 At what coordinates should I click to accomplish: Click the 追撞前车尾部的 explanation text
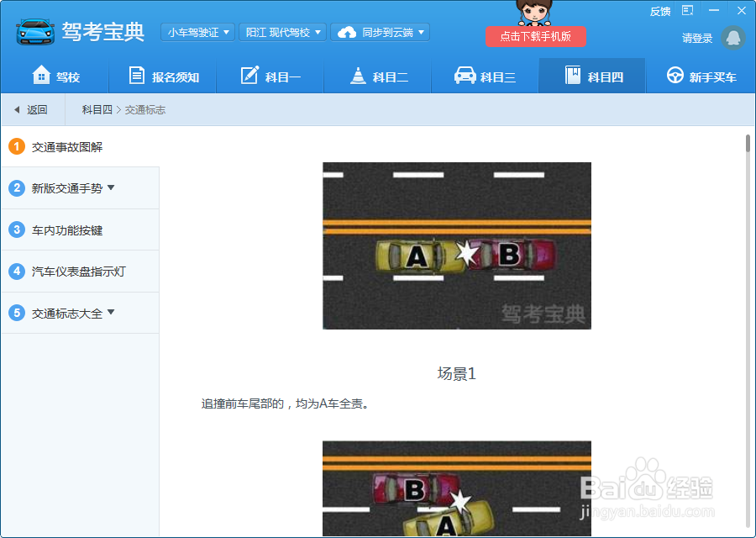(x=286, y=403)
